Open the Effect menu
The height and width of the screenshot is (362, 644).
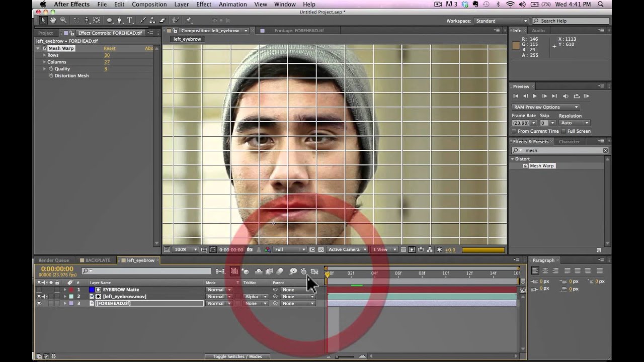204,5
